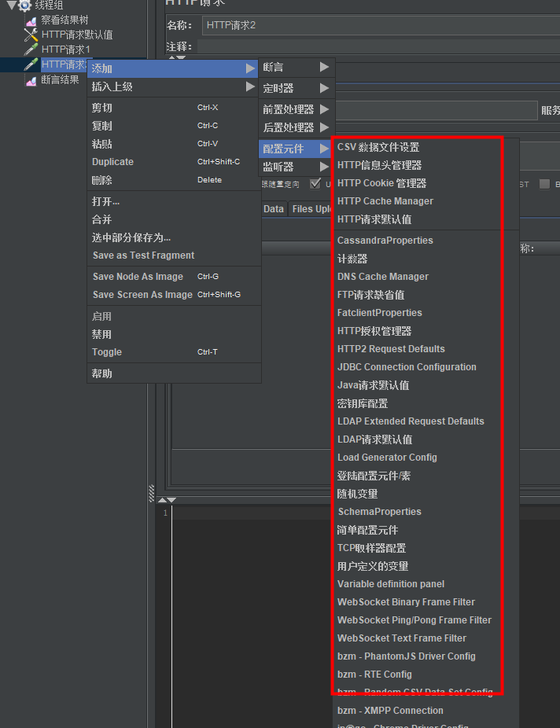This screenshot has width=560, height=728.
Task: Toggle the checkbox at the right edge of options row
Action: [x=544, y=184]
